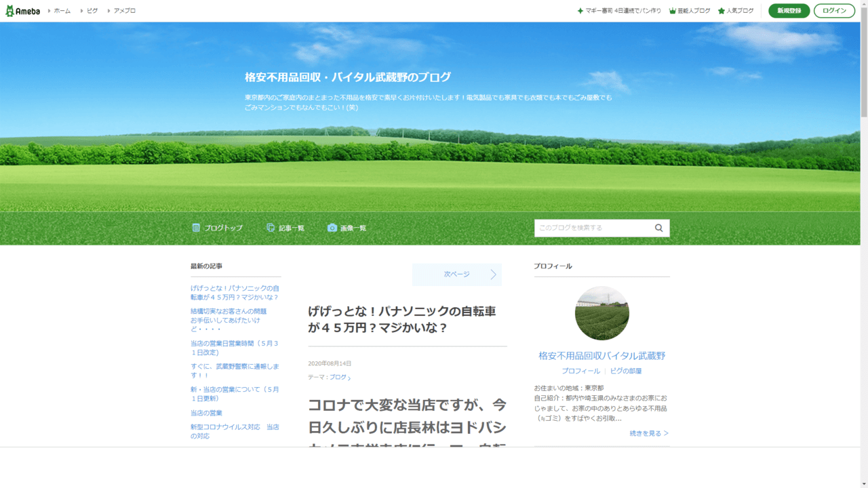
Task: Open the 画像一覧 camera icon
Action: pos(332,228)
